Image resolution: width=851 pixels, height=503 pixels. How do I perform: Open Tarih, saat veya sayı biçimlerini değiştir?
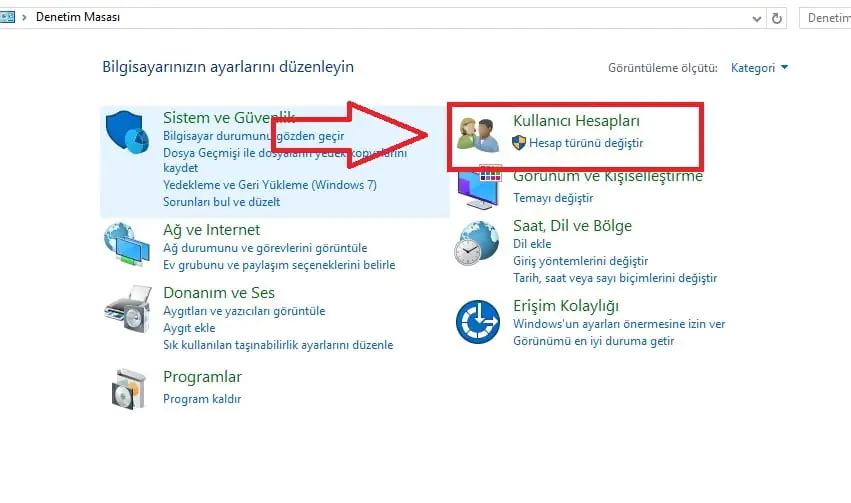[x=615, y=278]
